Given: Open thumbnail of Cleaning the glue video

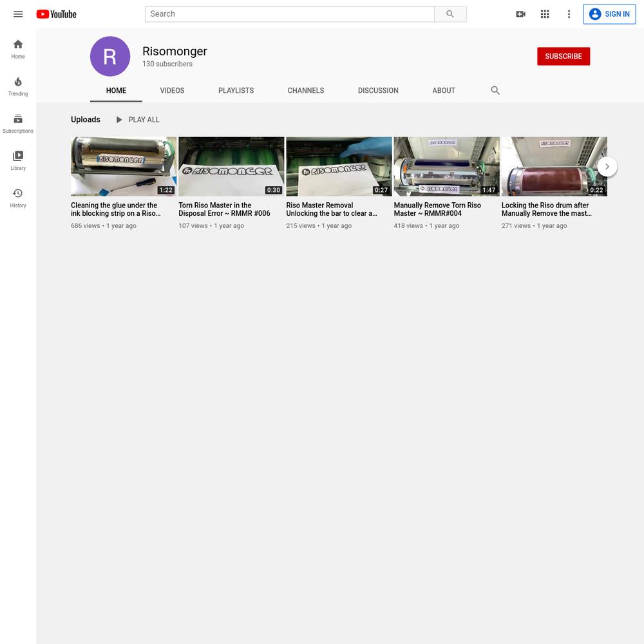Looking at the screenshot, I should coord(124,166).
